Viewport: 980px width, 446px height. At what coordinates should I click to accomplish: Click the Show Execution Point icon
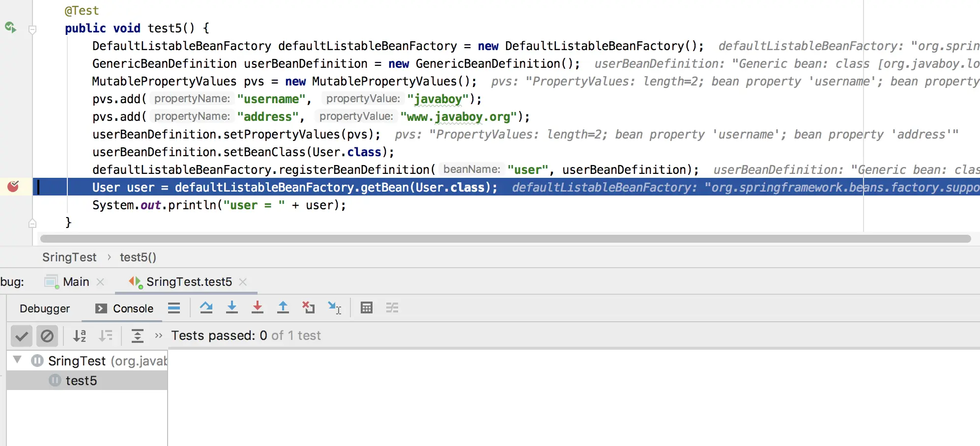coord(174,308)
